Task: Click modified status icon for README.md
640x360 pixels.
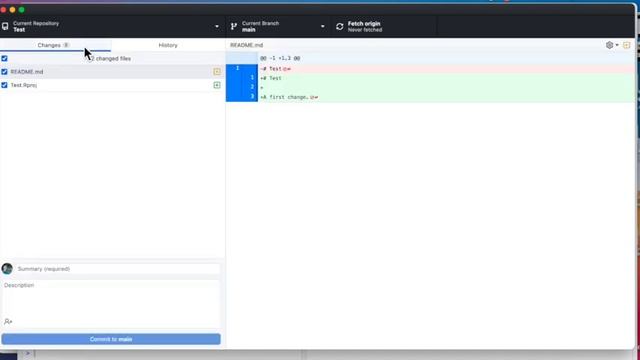Action: click(x=217, y=72)
